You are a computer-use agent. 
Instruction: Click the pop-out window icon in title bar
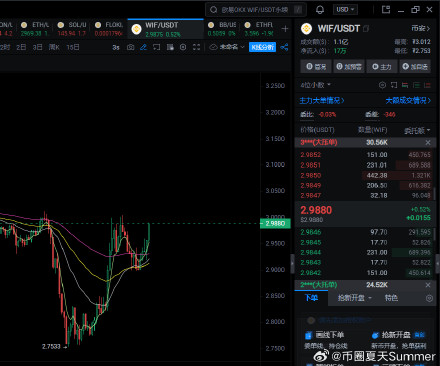(386, 10)
